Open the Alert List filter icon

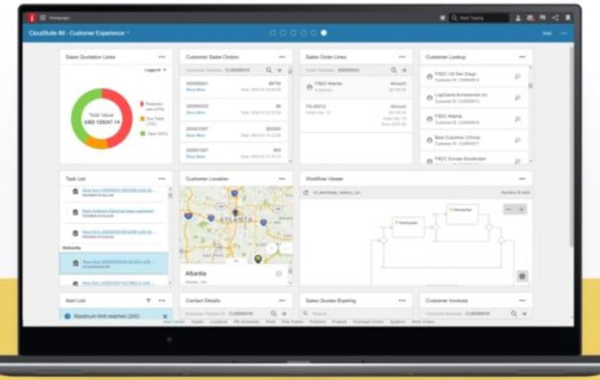coord(148,300)
